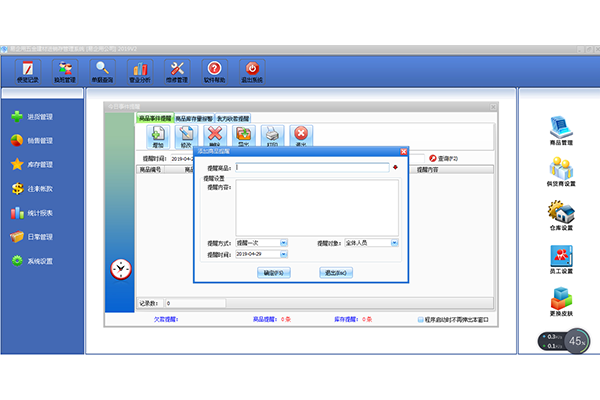600x400 pixels.
Task: Click the network speed 45% widget
Action: coord(564,341)
